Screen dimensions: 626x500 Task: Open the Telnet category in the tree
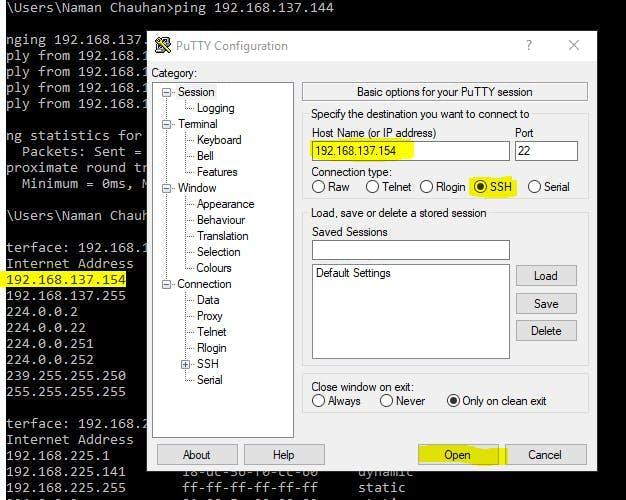(x=212, y=332)
